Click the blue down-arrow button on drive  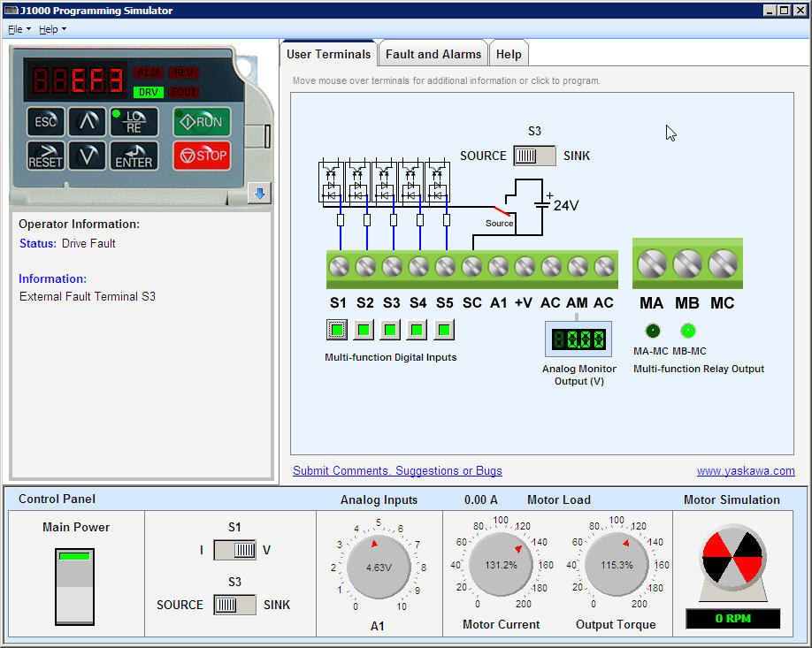259,194
